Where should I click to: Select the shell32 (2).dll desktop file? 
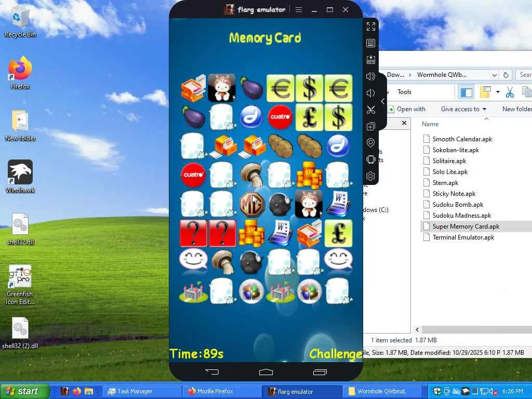(20, 333)
